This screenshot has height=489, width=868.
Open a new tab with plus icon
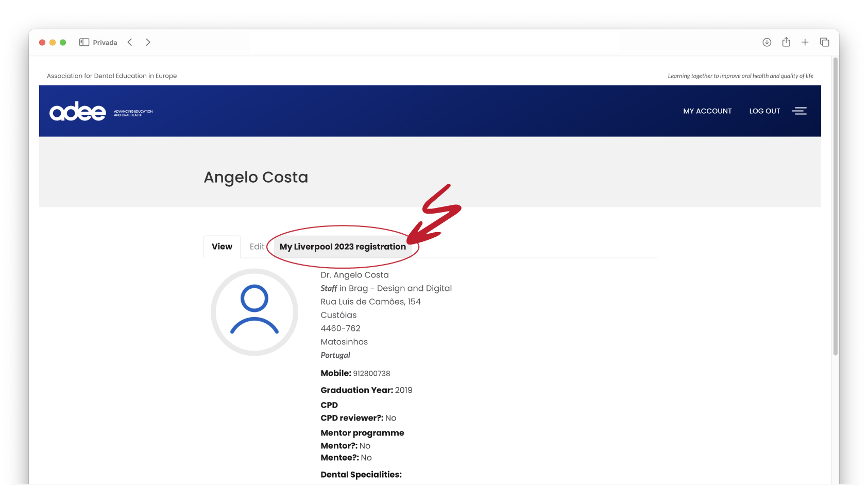click(805, 42)
